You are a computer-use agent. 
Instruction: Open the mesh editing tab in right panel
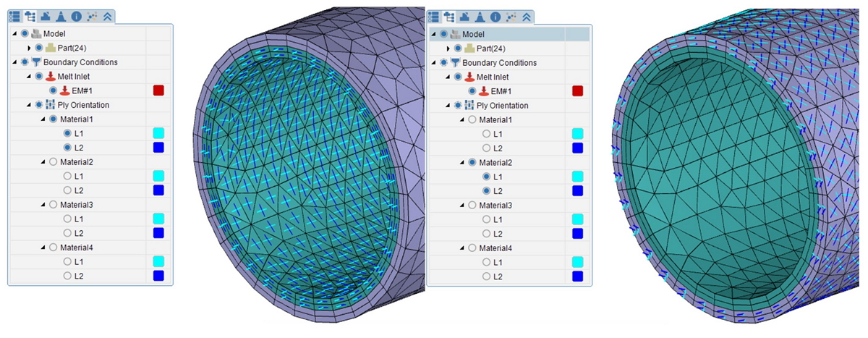coord(464,16)
